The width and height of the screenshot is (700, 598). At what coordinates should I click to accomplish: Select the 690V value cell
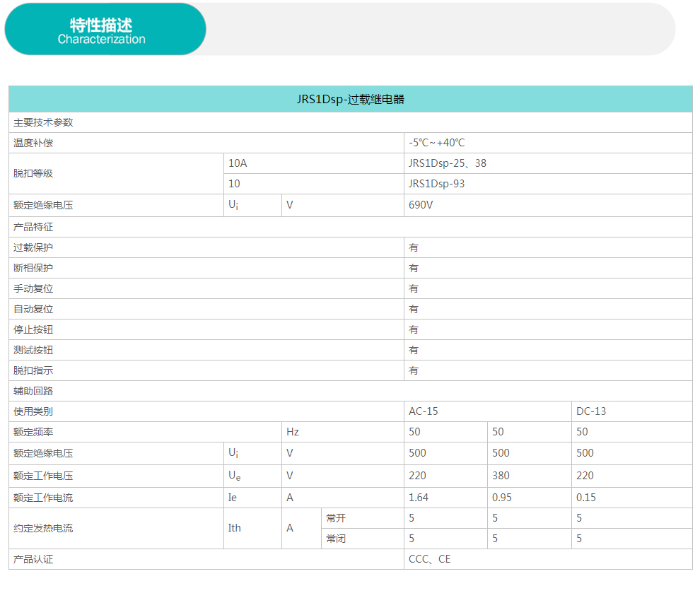pyautogui.click(x=548, y=205)
